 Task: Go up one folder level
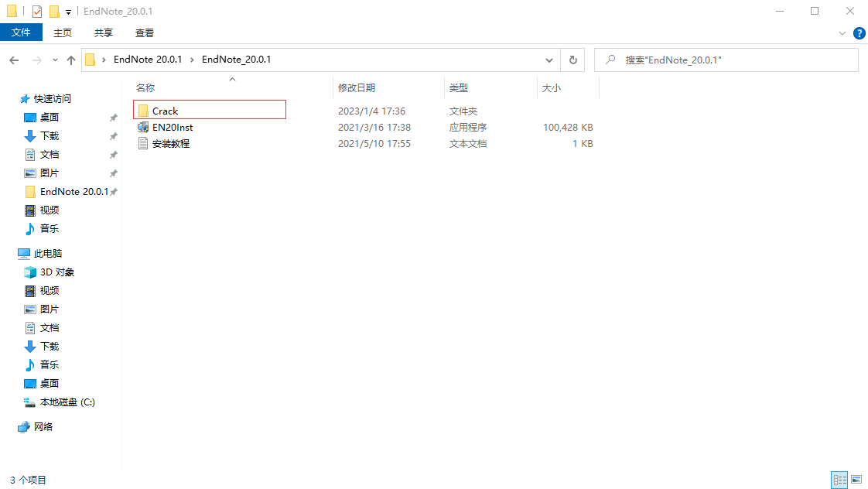[71, 60]
